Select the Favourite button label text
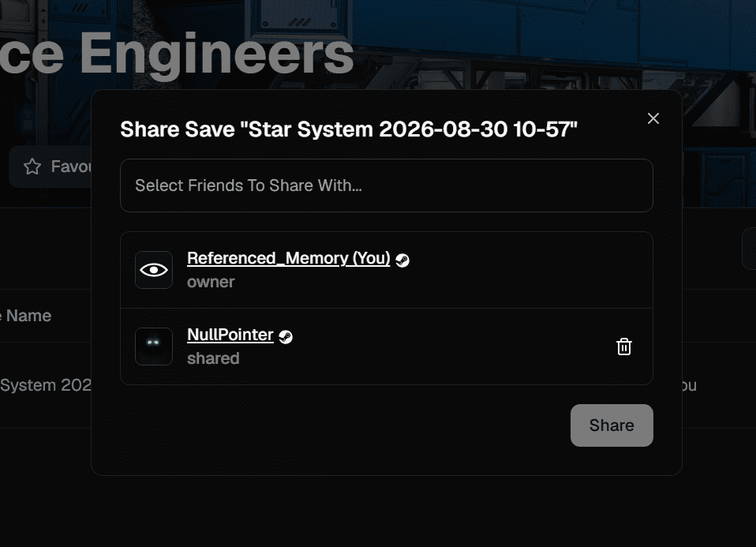This screenshot has width=756, height=547. point(71,167)
